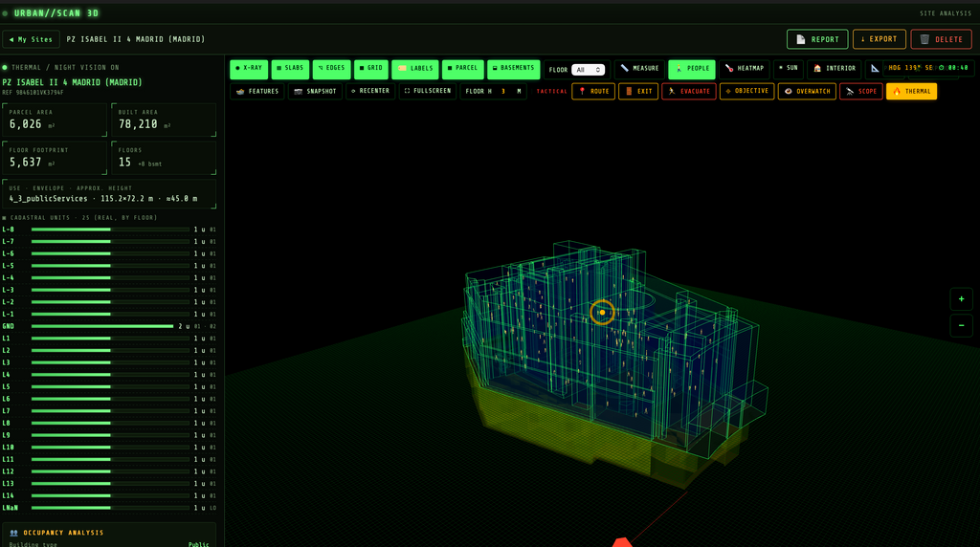Click the OCCUPANCY ANALYSIS people icon
This screenshot has width=980, height=547.
pyautogui.click(x=13, y=533)
